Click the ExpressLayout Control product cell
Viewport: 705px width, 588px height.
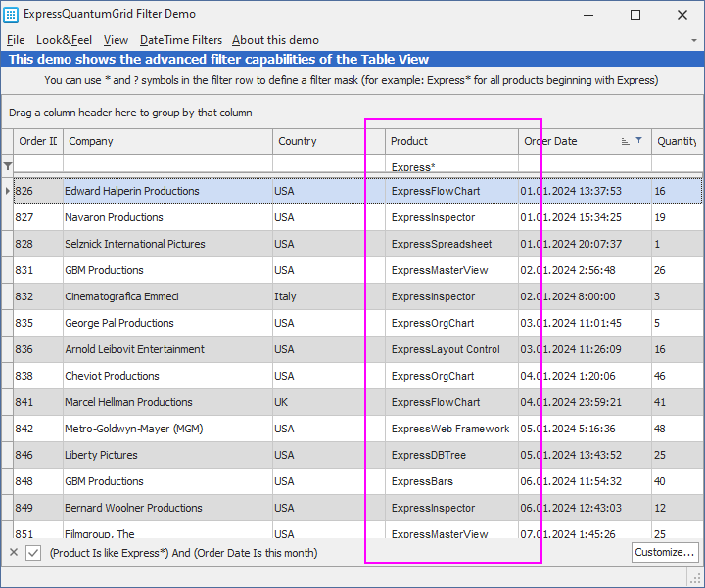click(x=451, y=349)
